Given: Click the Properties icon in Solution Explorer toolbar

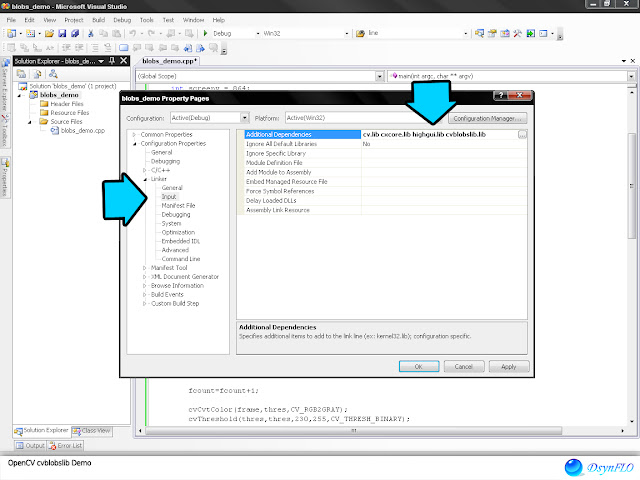Looking at the screenshot, I should [x=21, y=74].
